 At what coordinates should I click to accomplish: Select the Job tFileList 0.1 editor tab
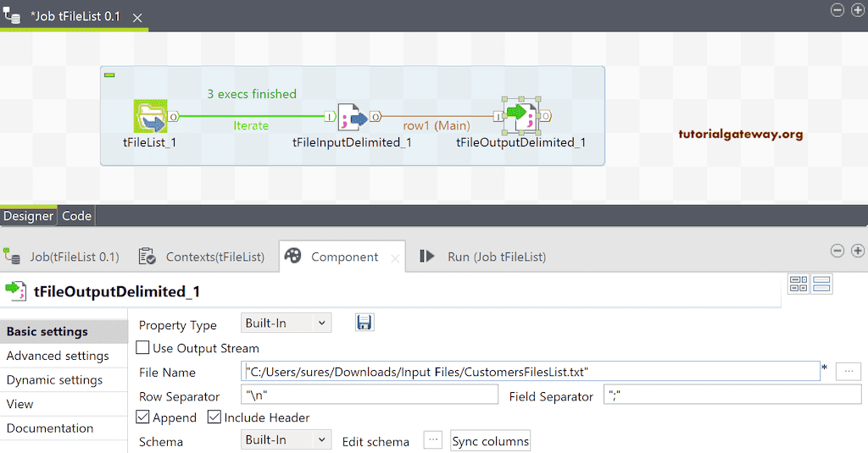(x=75, y=17)
